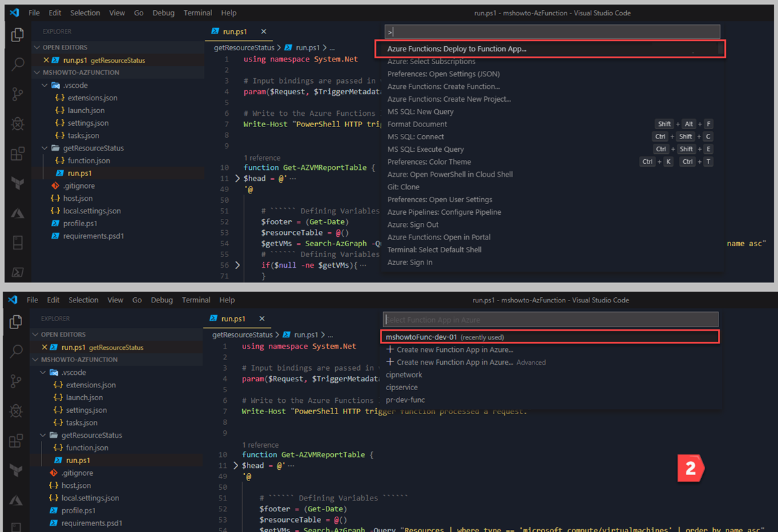Open Search view in upper VS Code window
The height and width of the screenshot is (532, 778).
pyautogui.click(x=18, y=64)
